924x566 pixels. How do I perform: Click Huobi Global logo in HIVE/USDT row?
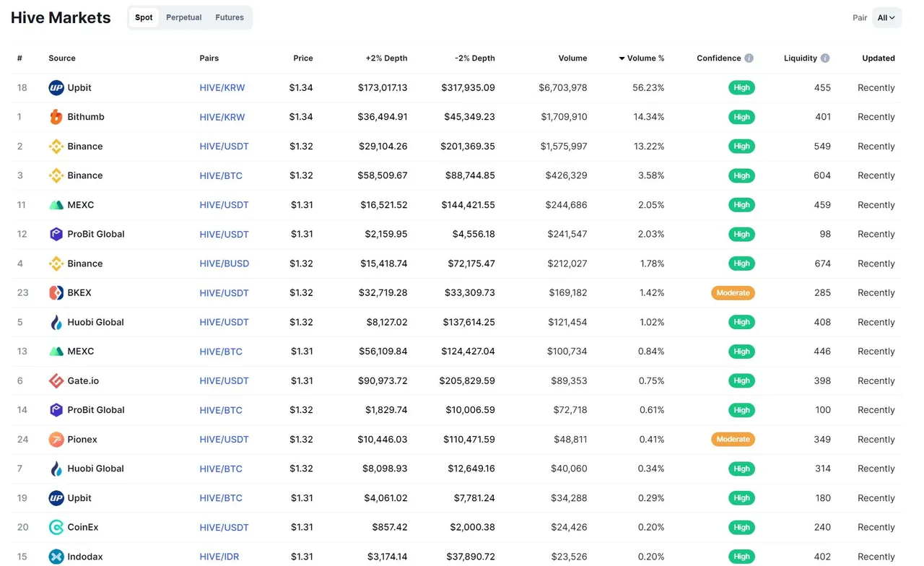(56, 322)
